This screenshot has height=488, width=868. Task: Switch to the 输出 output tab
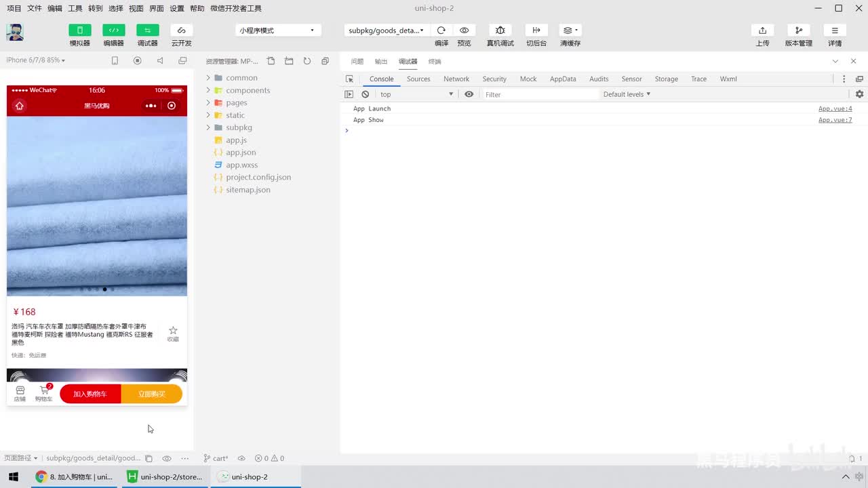point(381,62)
